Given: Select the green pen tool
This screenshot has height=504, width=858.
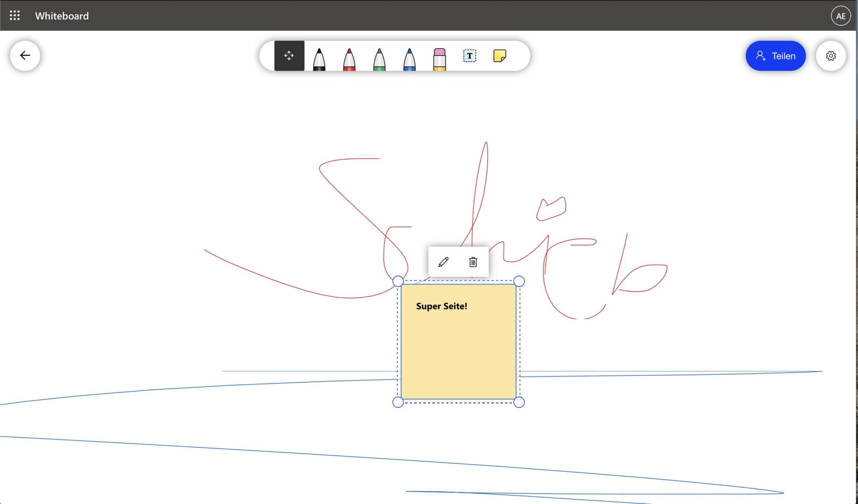Looking at the screenshot, I should coord(379,58).
